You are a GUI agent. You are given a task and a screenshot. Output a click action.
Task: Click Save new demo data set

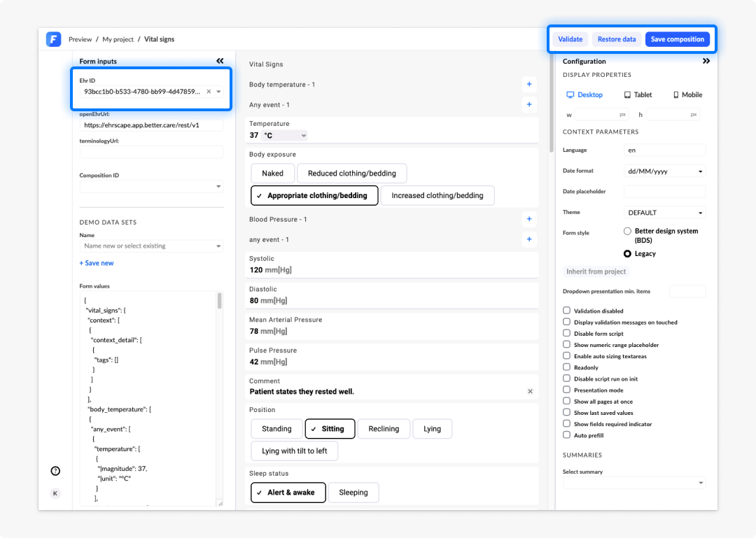(x=97, y=263)
